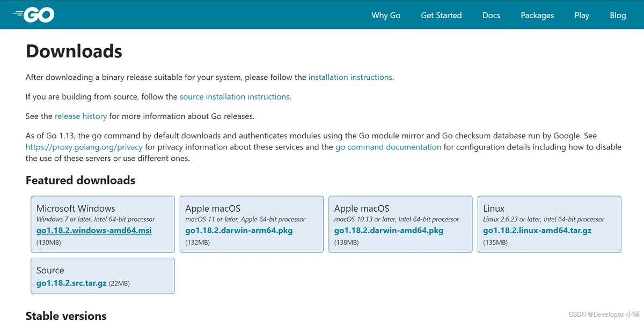
Task: Click the 'macOS 11 or later, Apple 64-bit processor' text
Action: [245, 219]
